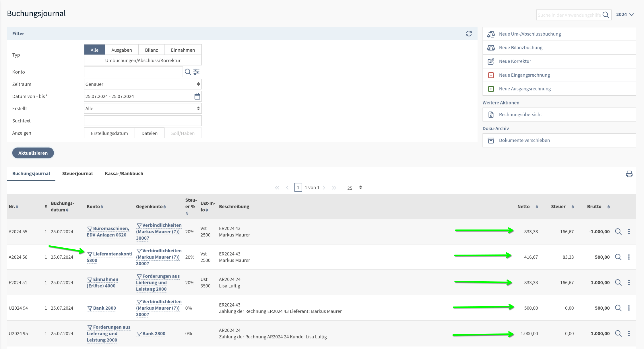Image resolution: width=644 pixels, height=349 pixels.
Task: Click the Suchtext input field
Action: point(143,121)
